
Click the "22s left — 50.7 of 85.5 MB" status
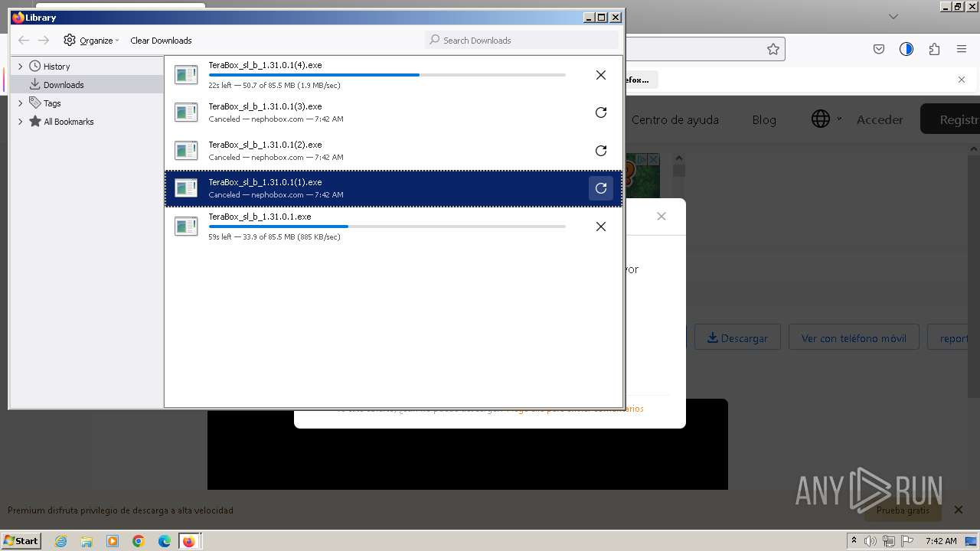click(274, 86)
